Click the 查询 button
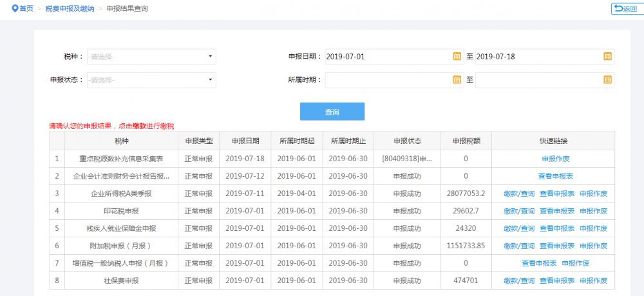644x296 pixels. [x=332, y=112]
